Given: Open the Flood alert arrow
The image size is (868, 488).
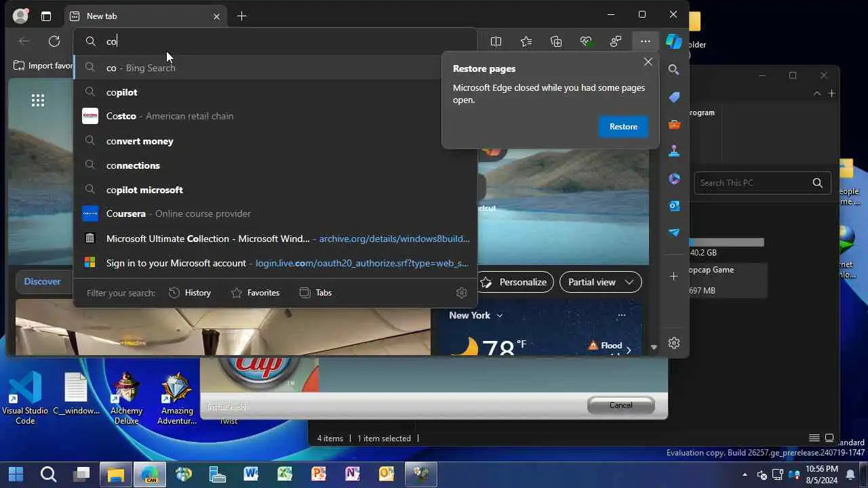Looking at the screenshot, I should point(629,350).
